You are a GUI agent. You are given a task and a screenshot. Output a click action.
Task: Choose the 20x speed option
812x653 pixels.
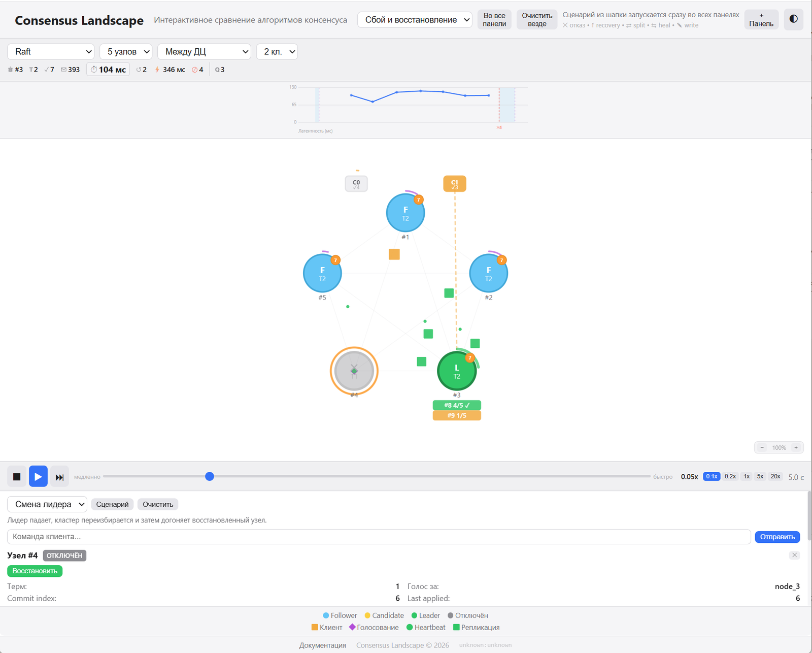[x=775, y=476]
